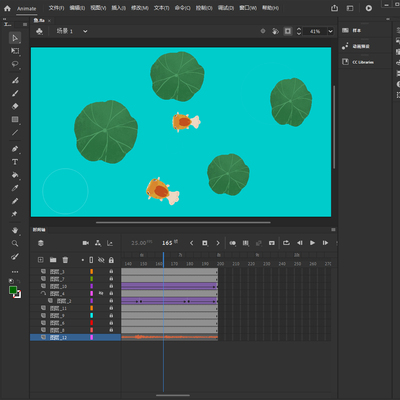Viewport: 400px width, 400px height.
Task: Select the Zoom magnifier tool
Action: point(15,243)
